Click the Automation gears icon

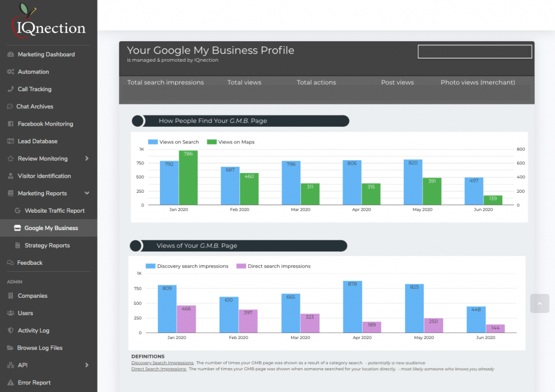[11, 72]
